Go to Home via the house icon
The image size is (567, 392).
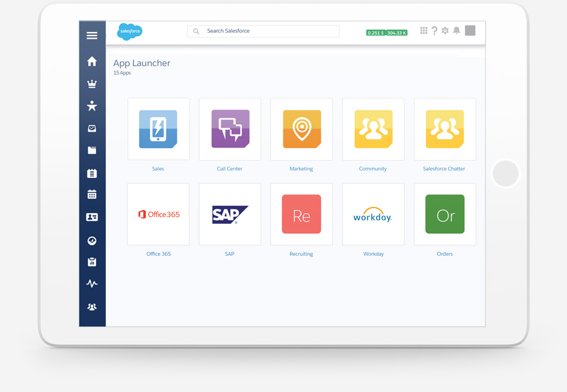tap(92, 61)
